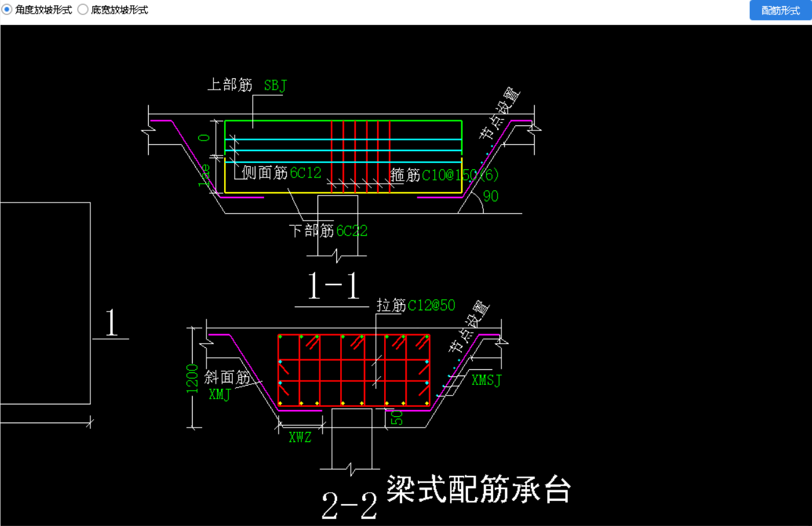The image size is (812, 526).
Task: Click the 2-2 section title
Action: 350,505
